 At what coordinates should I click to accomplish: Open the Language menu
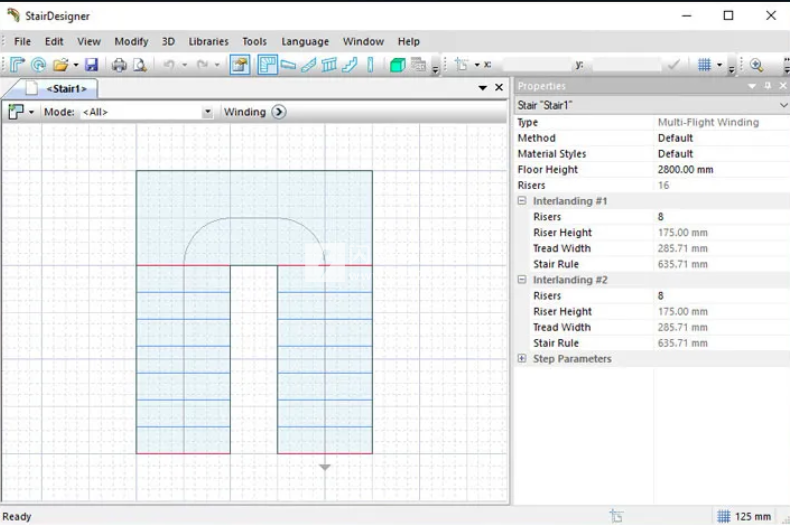tap(305, 41)
